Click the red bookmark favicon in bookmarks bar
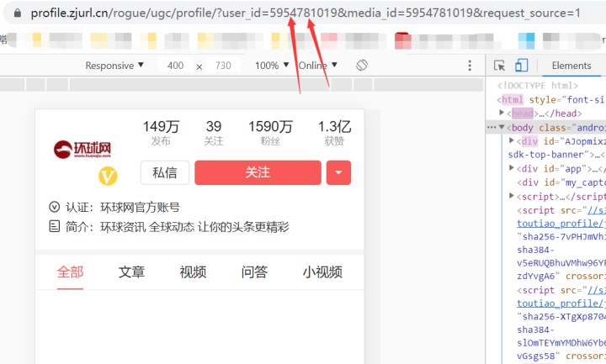Screen dimensions: 606x364 402,40
